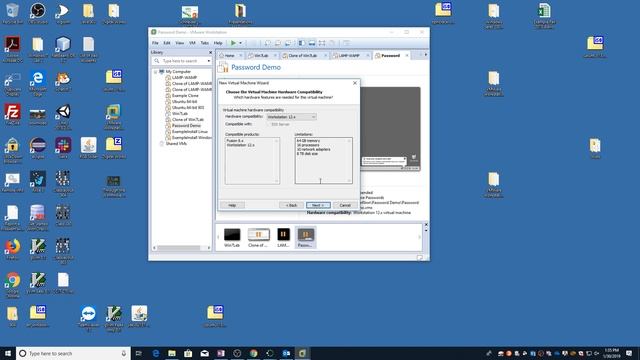Close the Password tab
This screenshot has height=360, width=640.
click(407, 56)
